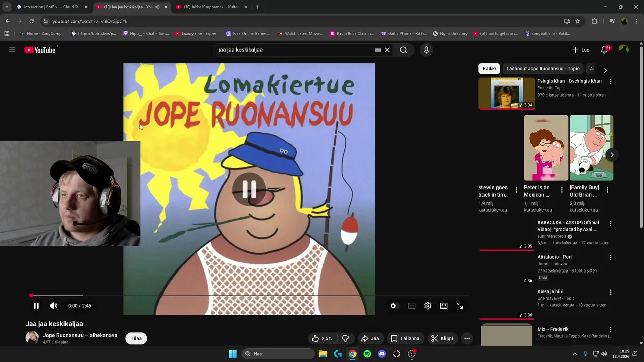Switch to the Interaction | BotRix tab
The width and height of the screenshot is (644, 362).
pos(51,7)
